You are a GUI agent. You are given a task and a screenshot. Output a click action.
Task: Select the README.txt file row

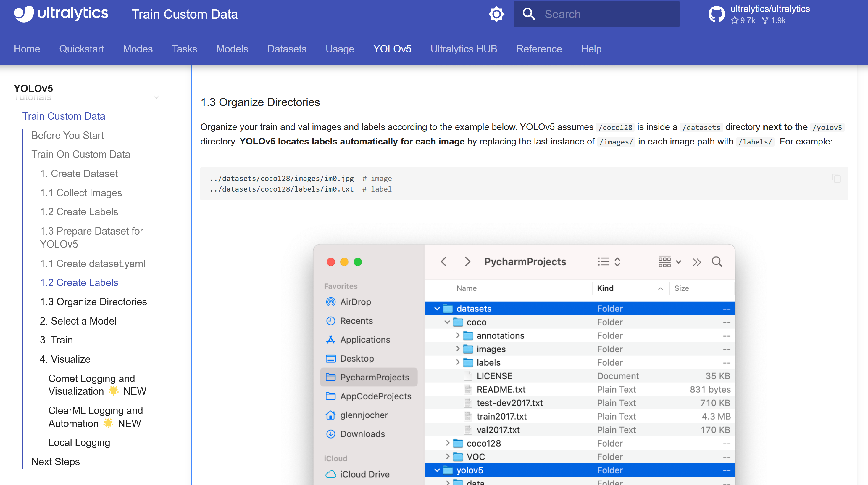point(580,389)
